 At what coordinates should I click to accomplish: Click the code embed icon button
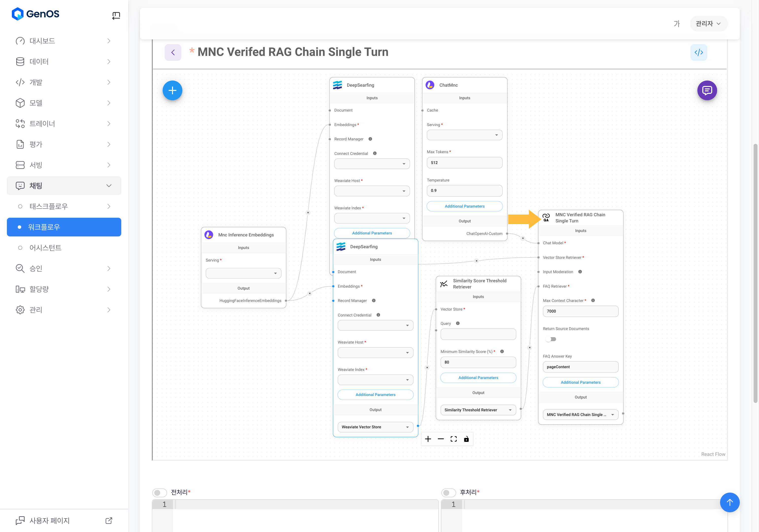point(699,52)
